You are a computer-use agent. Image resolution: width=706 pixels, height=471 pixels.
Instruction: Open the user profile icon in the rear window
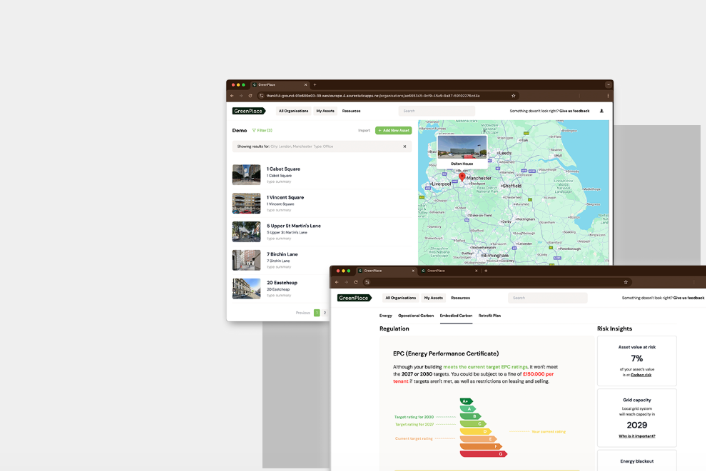click(x=602, y=111)
